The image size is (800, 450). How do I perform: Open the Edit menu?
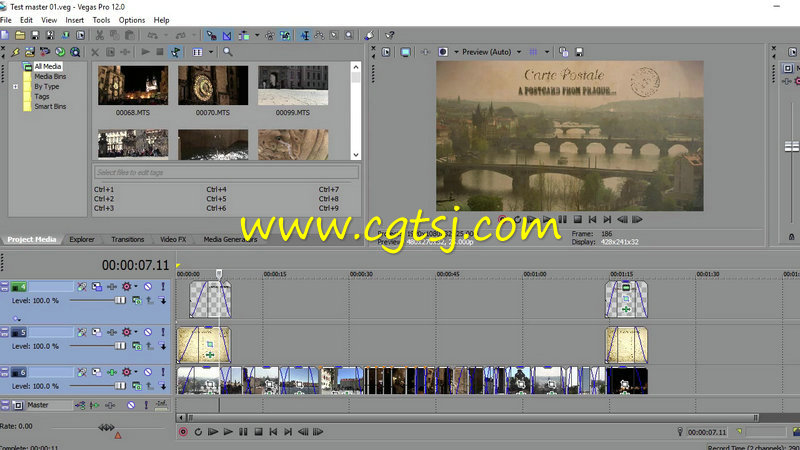pyautogui.click(x=26, y=20)
